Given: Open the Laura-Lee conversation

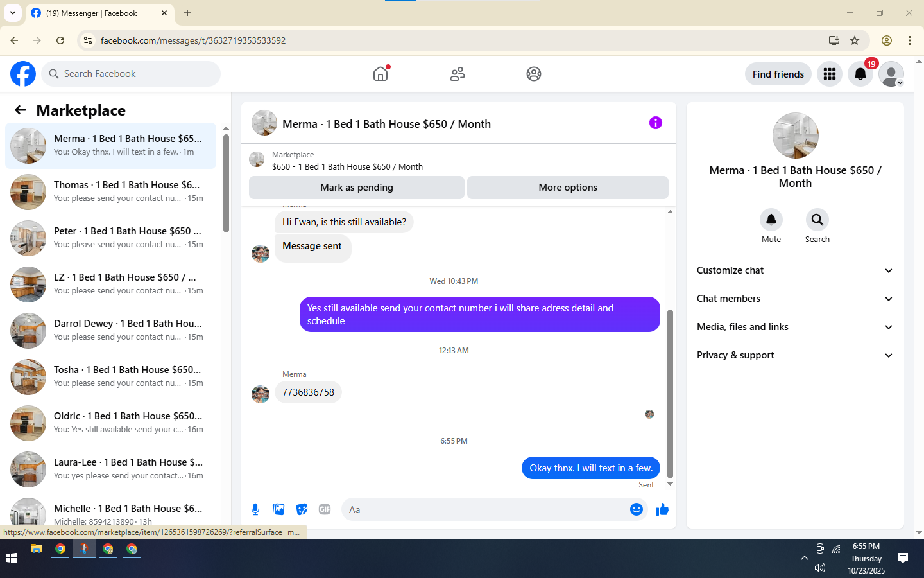Looking at the screenshot, I should pyautogui.click(x=110, y=469).
